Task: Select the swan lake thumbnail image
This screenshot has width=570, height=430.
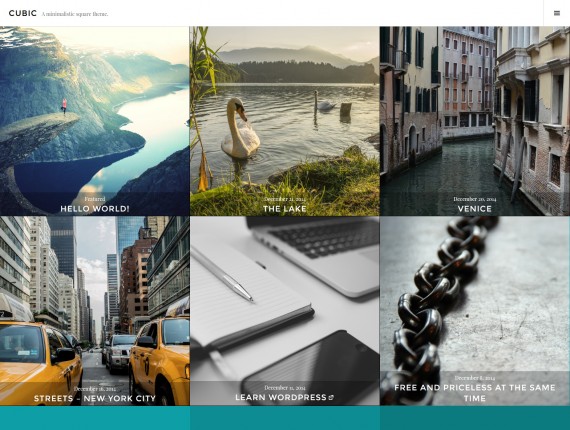Action: [x=285, y=109]
